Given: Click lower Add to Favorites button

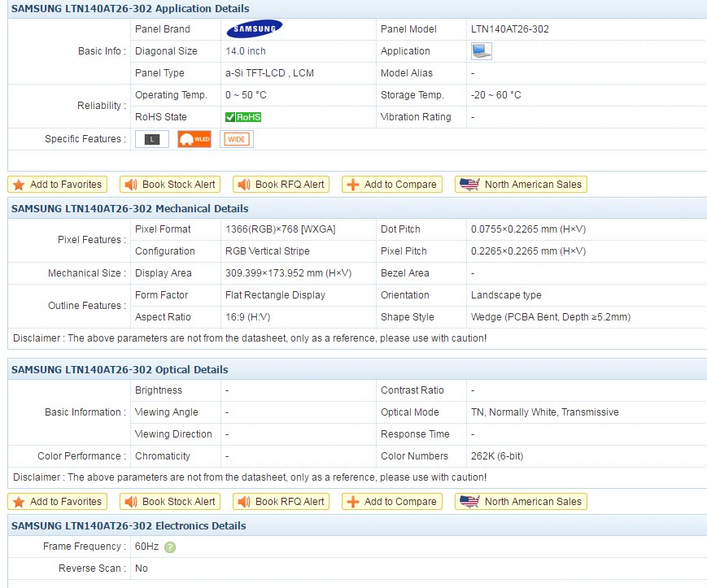Looking at the screenshot, I should point(57,502).
